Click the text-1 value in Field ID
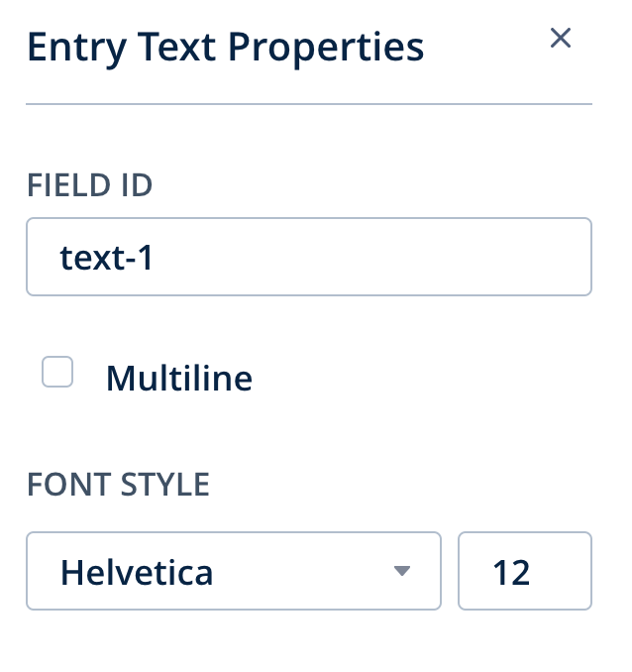Viewport: 632px width, 672px height. [109, 258]
